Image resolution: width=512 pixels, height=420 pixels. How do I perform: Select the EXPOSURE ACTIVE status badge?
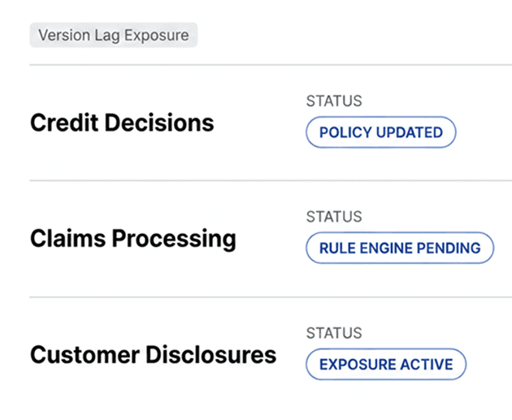pyautogui.click(x=386, y=364)
